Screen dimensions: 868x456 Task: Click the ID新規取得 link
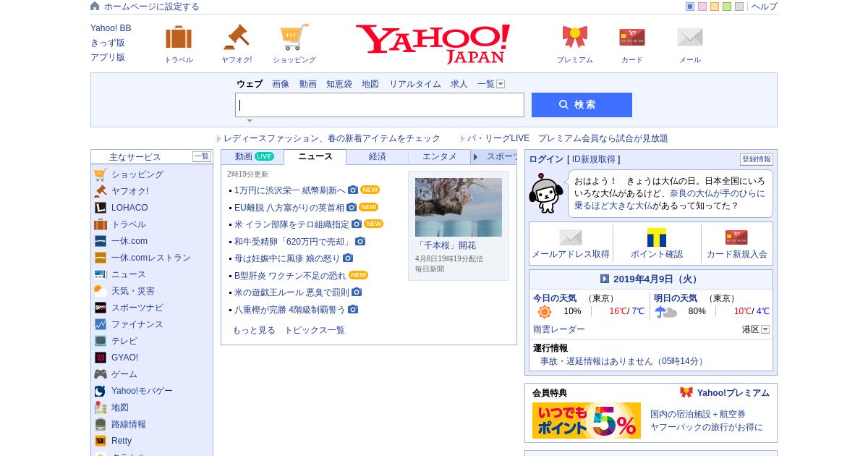pyautogui.click(x=594, y=159)
